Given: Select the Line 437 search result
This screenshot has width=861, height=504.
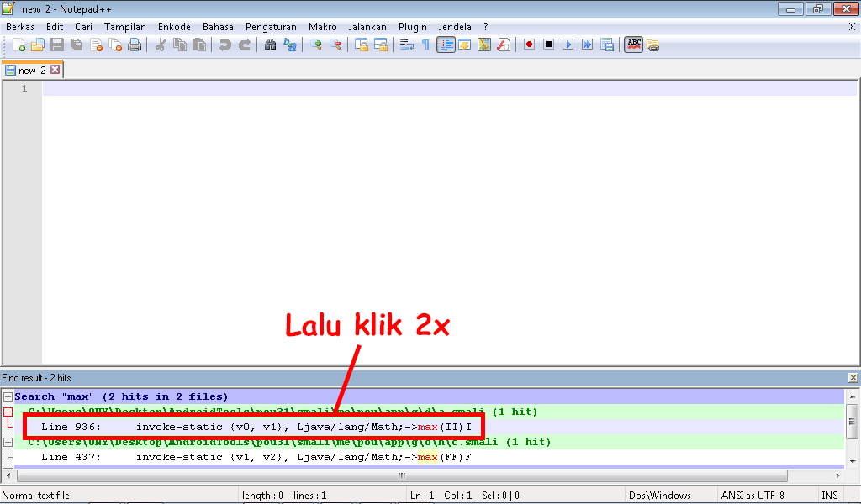Looking at the screenshot, I should coord(429,457).
